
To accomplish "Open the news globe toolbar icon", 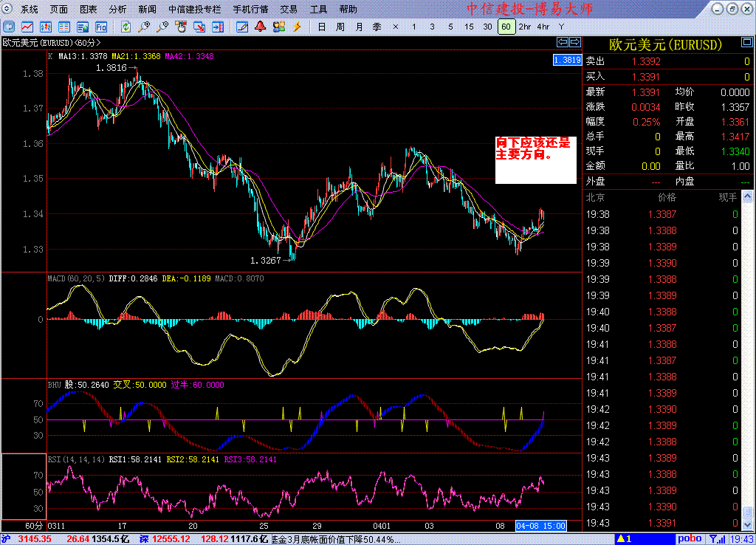I will 83,27.
